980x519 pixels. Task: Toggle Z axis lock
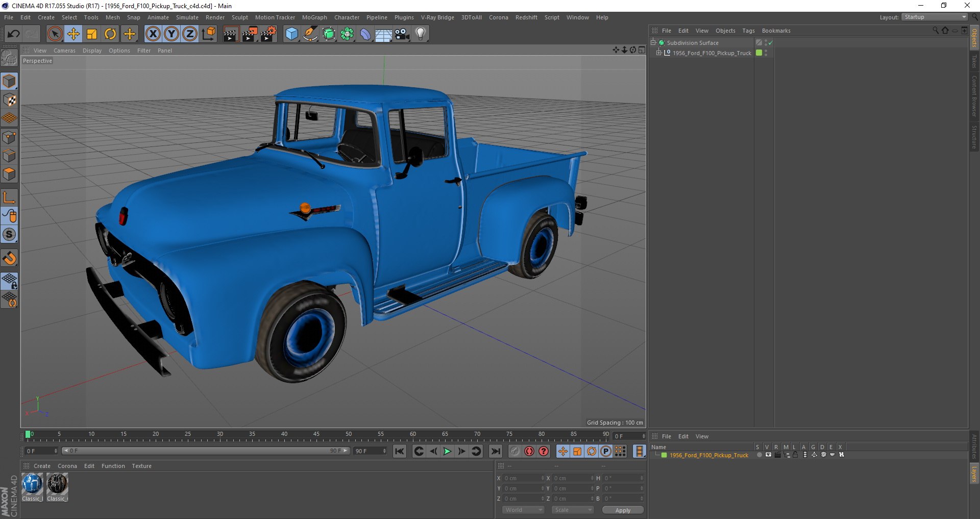(x=190, y=34)
